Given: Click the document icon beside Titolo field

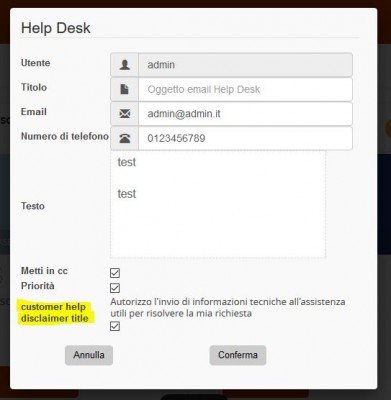Looking at the screenshot, I should 125,89.
